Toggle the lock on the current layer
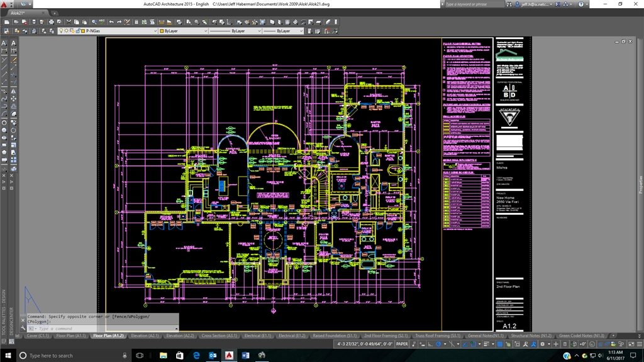Screen dimensions: 644x362 click(x=78, y=30)
